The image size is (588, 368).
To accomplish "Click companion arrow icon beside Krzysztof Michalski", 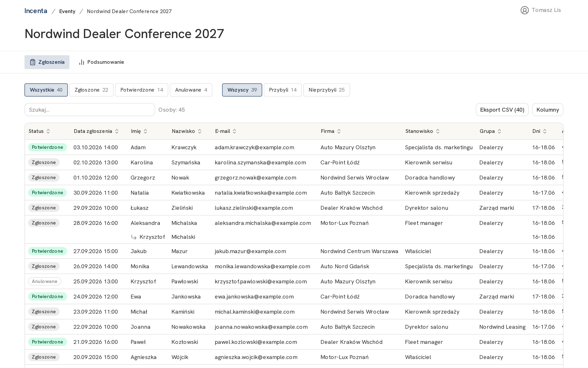I will (134, 237).
